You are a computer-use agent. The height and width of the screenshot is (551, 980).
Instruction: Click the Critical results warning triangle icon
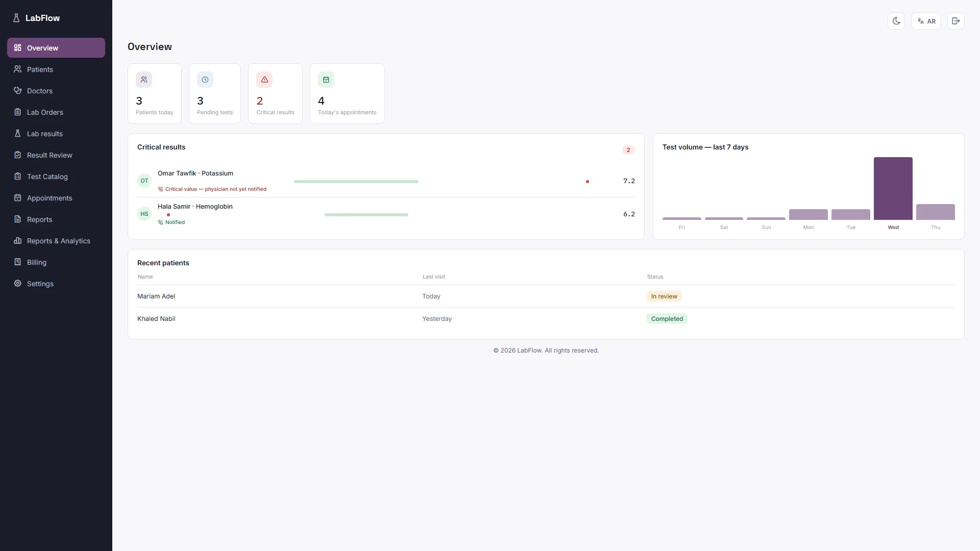pyautogui.click(x=264, y=80)
